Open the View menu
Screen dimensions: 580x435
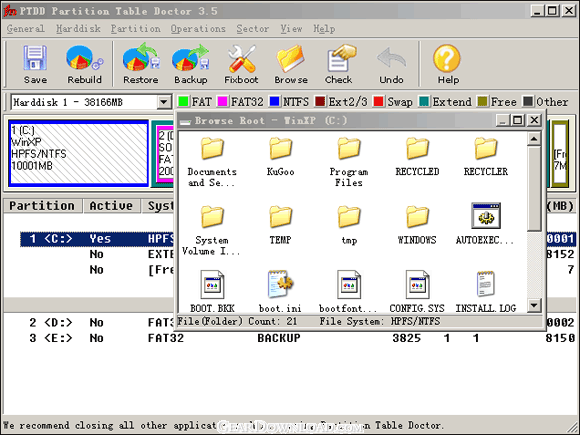[291, 29]
